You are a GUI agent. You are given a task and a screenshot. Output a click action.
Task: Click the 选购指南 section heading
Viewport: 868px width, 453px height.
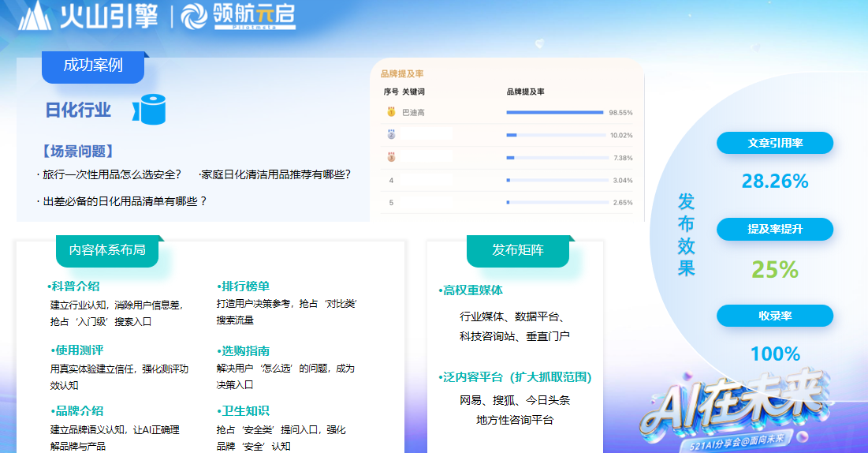click(x=243, y=351)
